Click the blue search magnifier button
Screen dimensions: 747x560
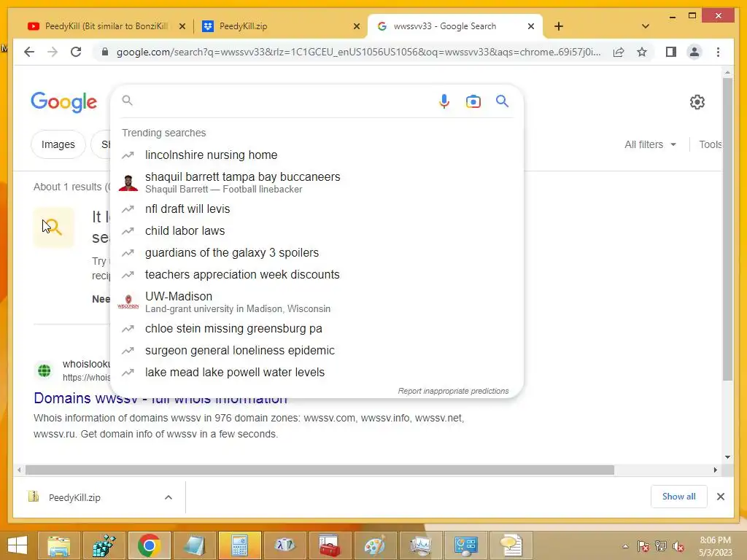pyautogui.click(x=502, y=101)
